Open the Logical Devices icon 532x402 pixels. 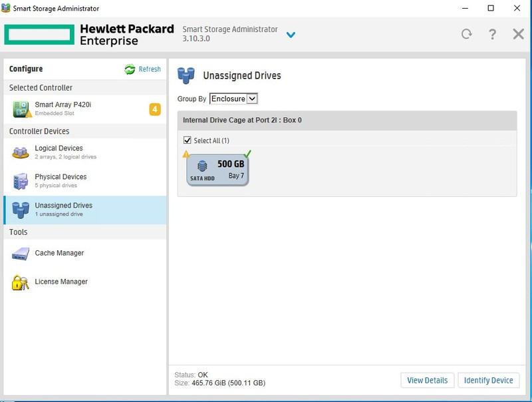click(21, 152)
